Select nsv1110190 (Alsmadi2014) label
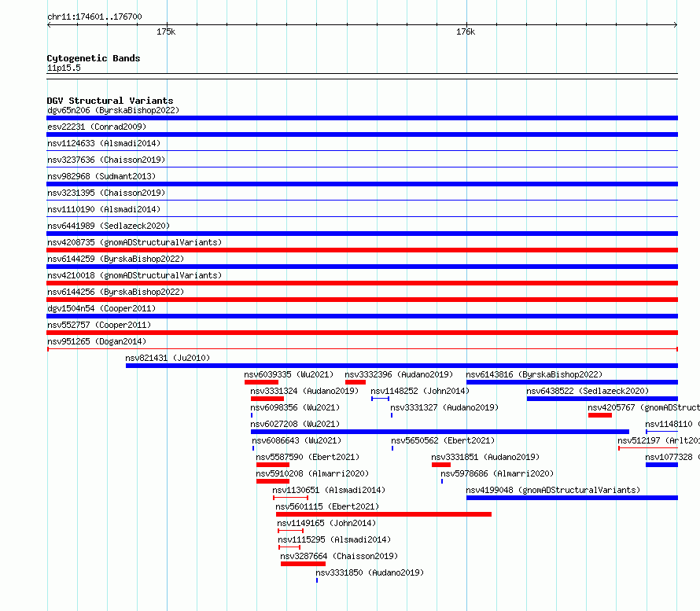The image size is (700, 611). tap(104, 209)
